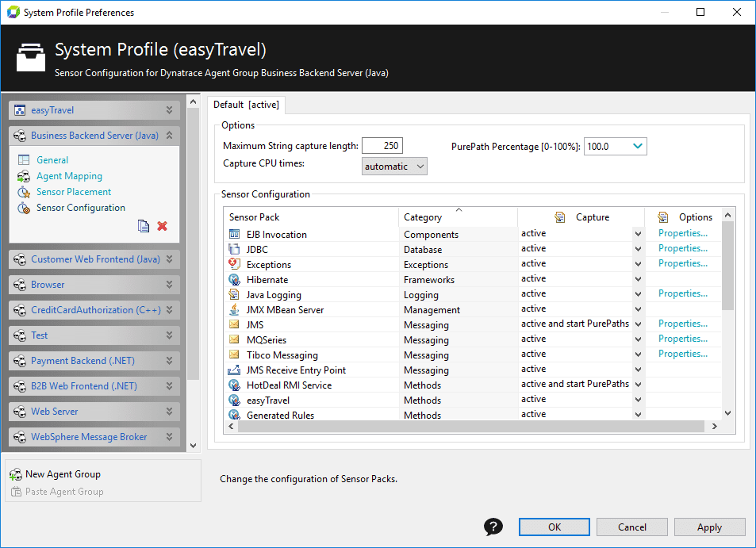Click the red delete agent group icon
This screenshot has height=548, width=756.
(162, 226)
